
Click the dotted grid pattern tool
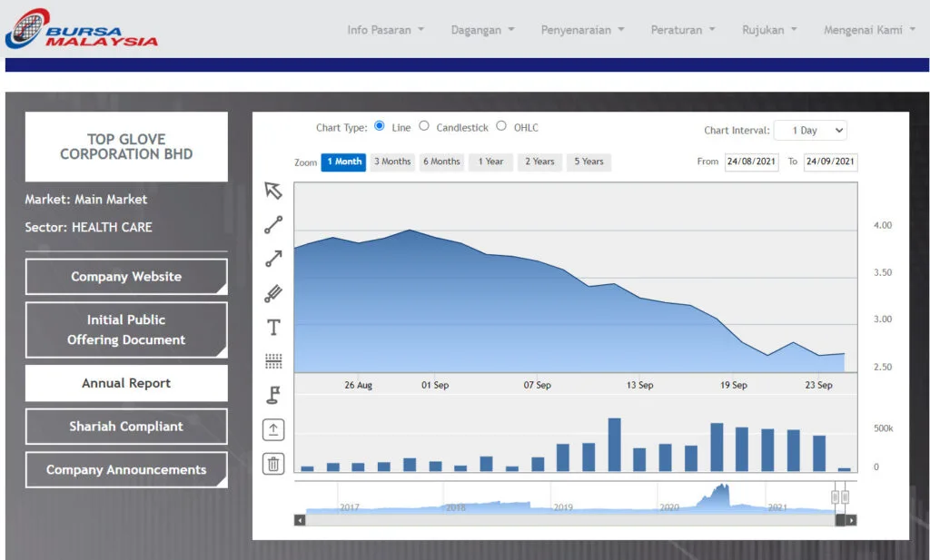(x=273, y=361)
